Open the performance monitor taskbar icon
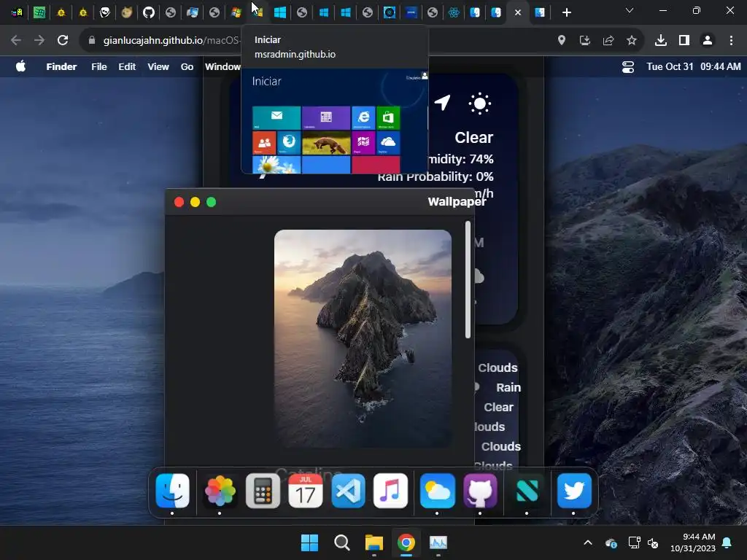The image size is (747, 560). coord(438,542)
